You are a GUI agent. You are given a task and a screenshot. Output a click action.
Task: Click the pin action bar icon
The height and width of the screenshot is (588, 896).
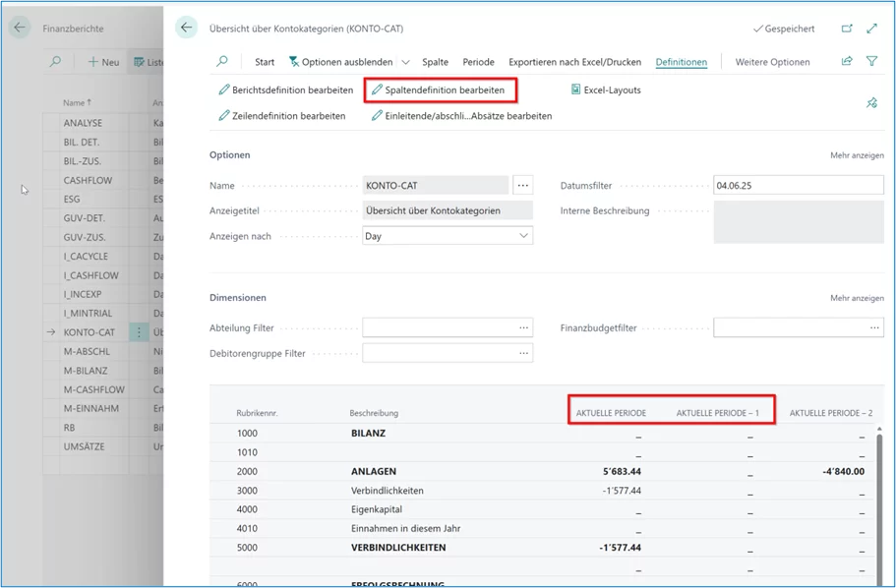[871, 102]
